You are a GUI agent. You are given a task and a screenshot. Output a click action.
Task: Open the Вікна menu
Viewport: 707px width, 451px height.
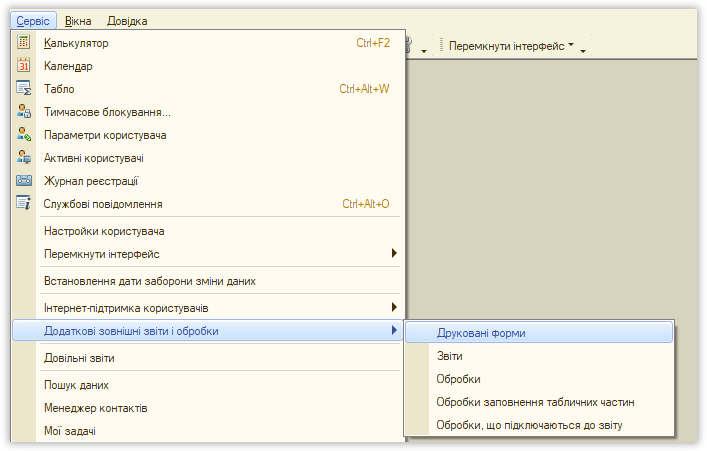point(78,21)
